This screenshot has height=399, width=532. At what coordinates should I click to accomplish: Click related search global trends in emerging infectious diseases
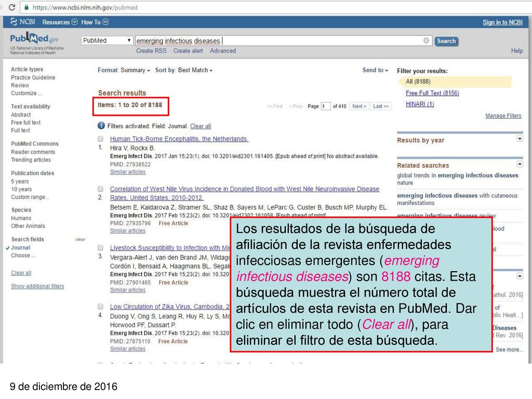click(457, 179)
